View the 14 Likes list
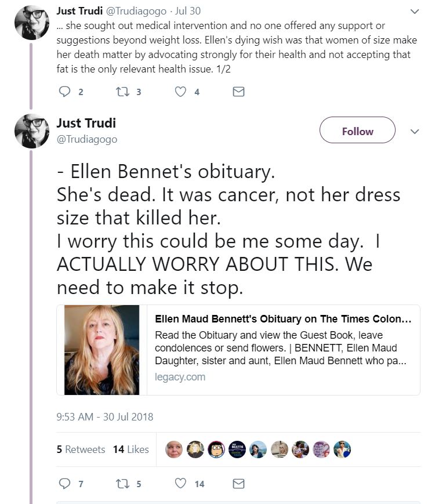 (x=131, y=449)
